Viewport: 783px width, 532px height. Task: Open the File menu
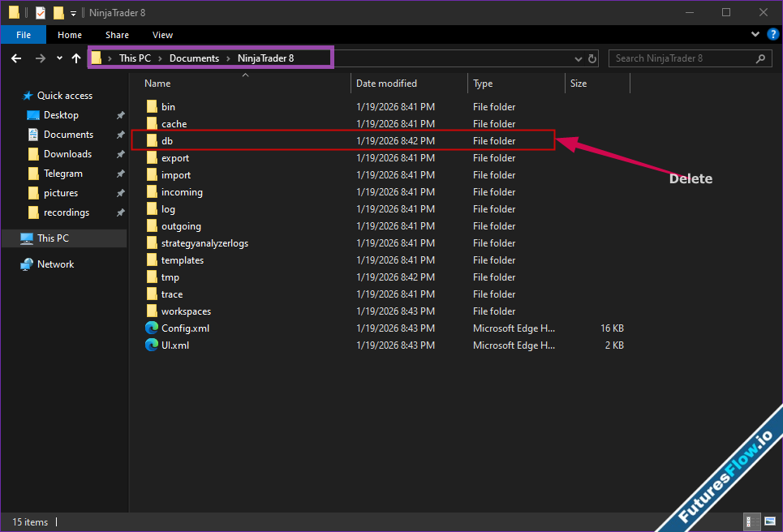pyautogui.click(x=24, y=35)
